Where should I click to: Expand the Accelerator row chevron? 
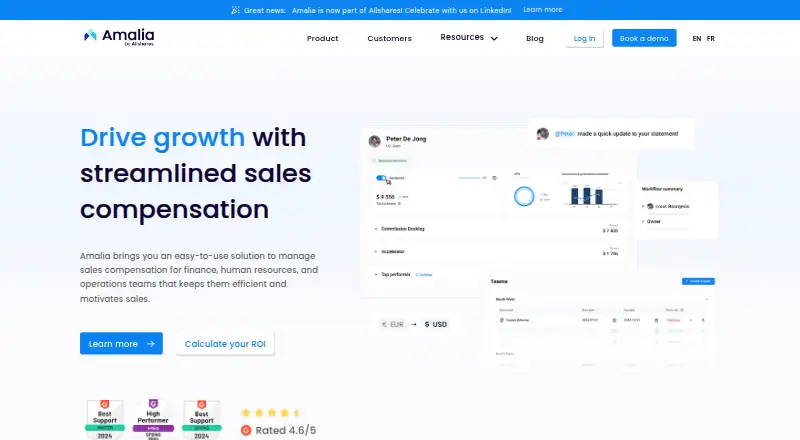coord(376,252)
